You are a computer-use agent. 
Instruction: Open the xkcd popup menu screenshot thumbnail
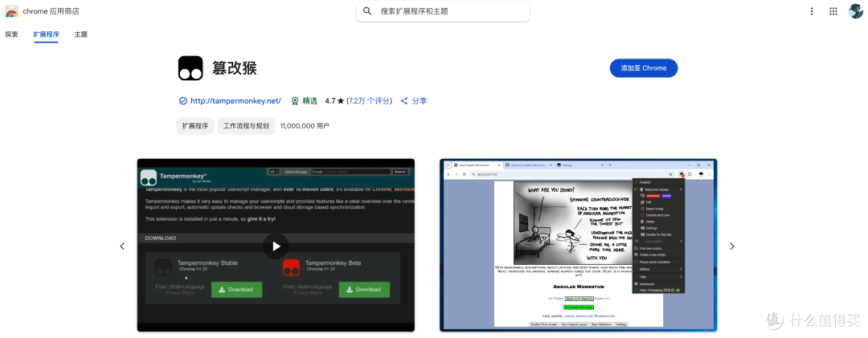pos(578,245)
